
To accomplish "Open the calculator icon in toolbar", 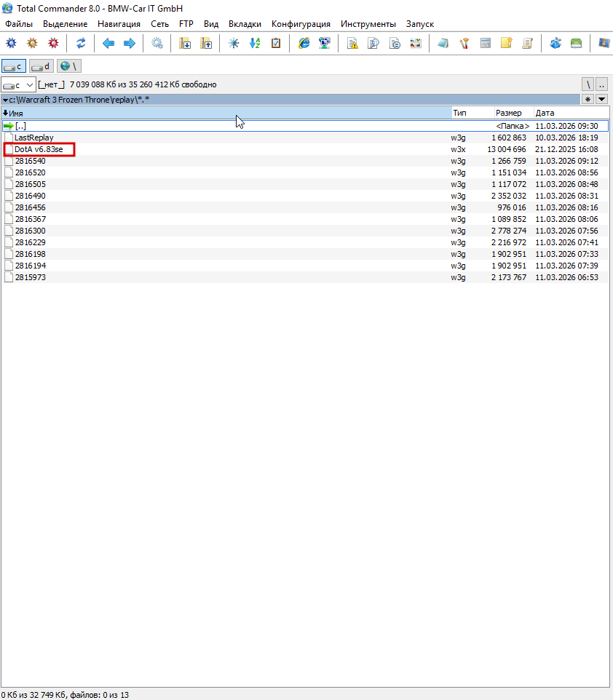I will point(485,44).
